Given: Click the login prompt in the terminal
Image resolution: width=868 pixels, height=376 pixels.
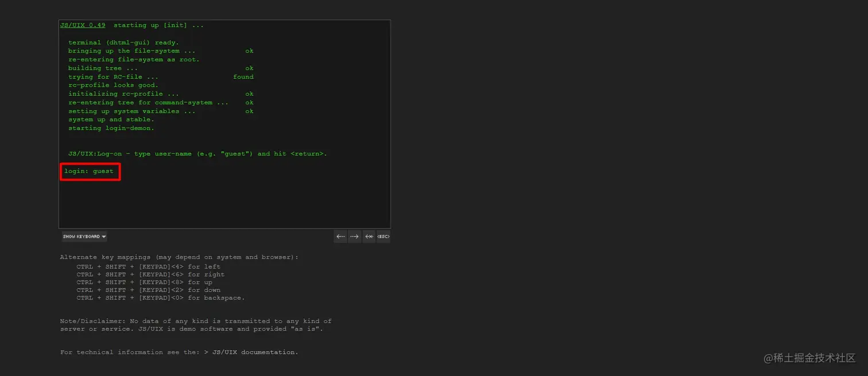Looking at the screenshot, I should point(89,171).
